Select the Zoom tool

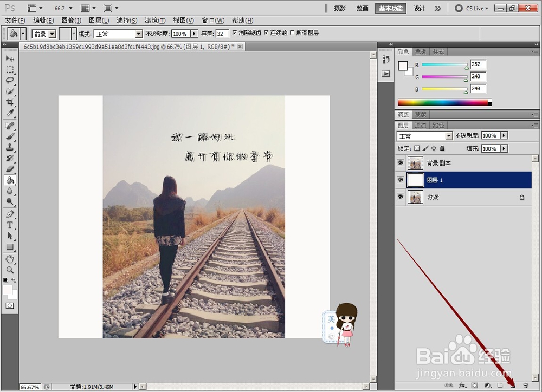(10, 270)
